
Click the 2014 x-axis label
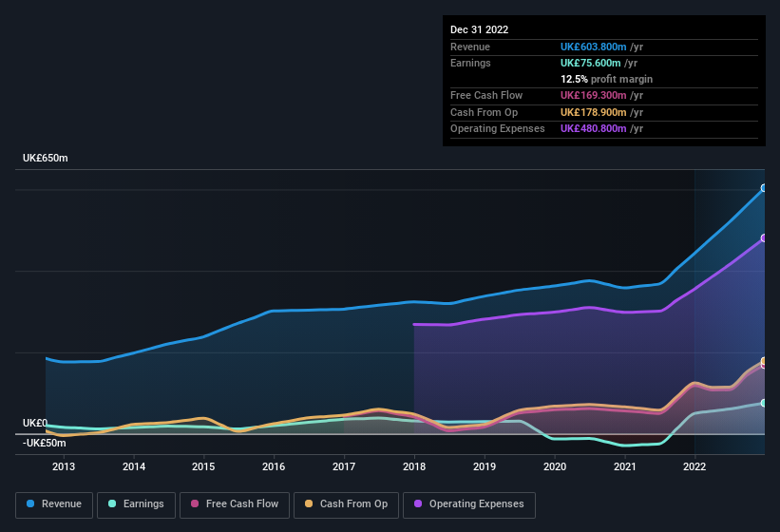click(134, 466)
